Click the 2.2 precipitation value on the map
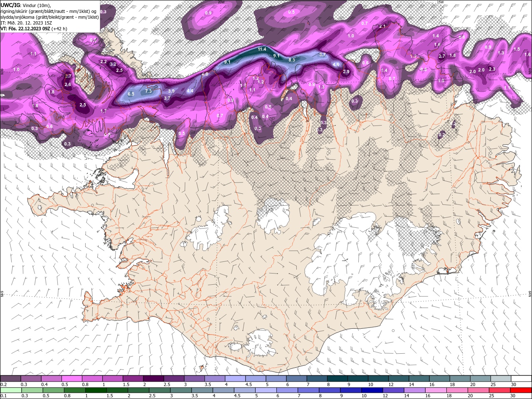Screen dimensions: 532x399 coord(103,62)
